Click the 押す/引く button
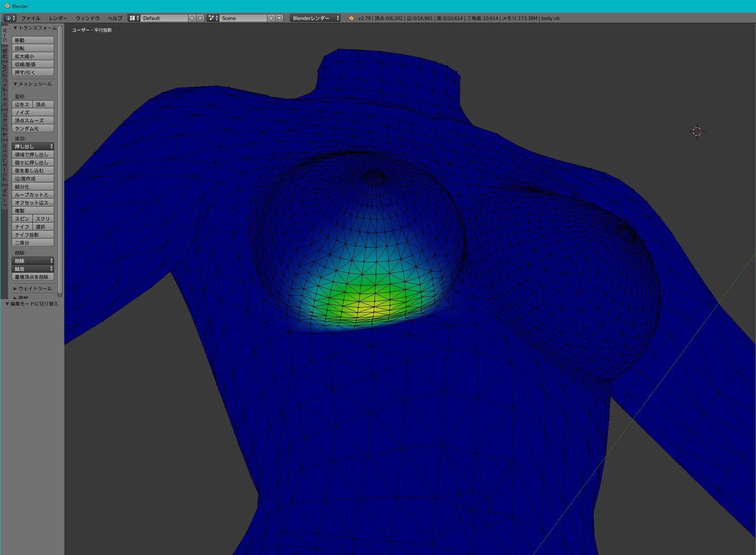 click(x=33, y=72)
